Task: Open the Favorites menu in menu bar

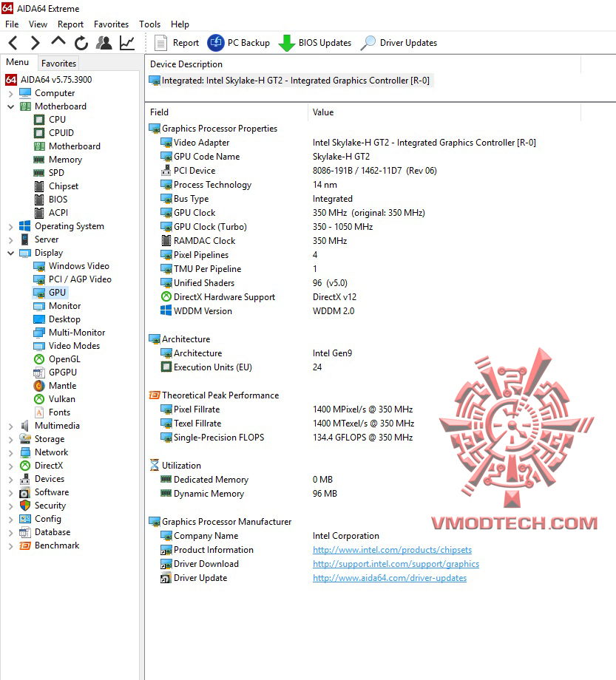Action: pyautogui.click(x=111, y=24)
